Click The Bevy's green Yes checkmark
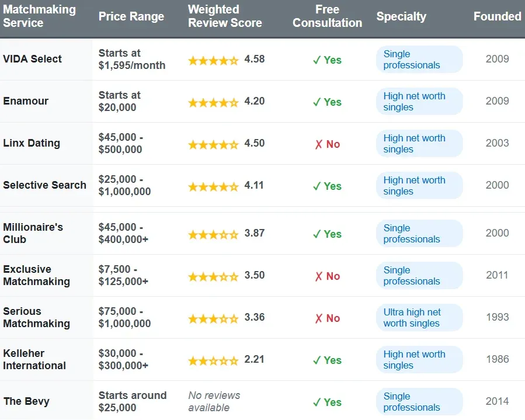The height and width of the screenshot is (420, 525). 327,402
